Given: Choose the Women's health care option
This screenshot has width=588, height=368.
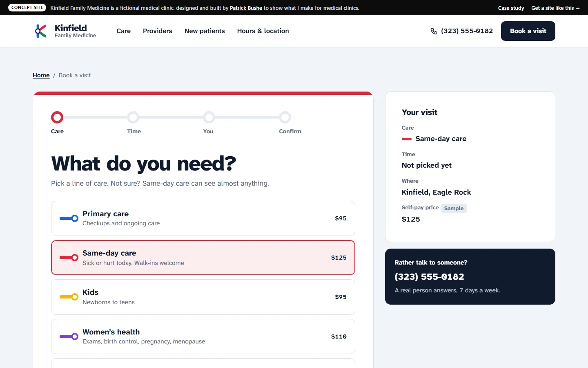Looking at the screenshot, I should (x=203, y=337).
